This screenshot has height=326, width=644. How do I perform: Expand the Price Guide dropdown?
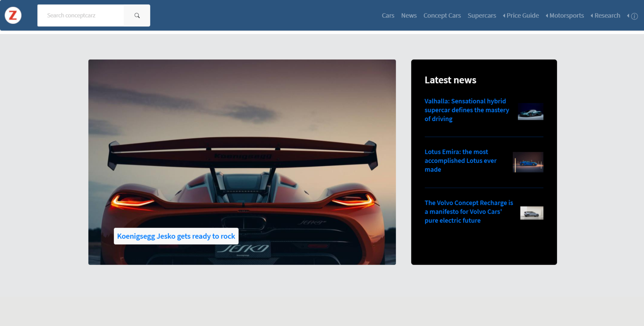[x=521, y=16]
